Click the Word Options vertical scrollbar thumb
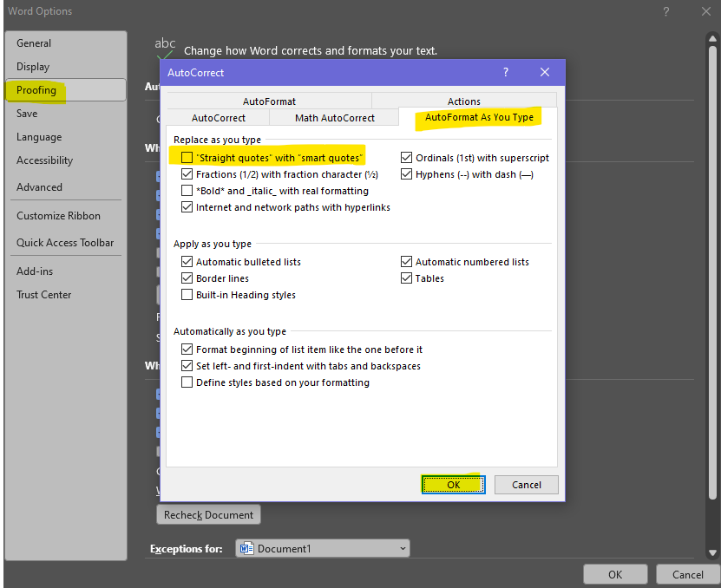721x588 pixels. (712, 272)
